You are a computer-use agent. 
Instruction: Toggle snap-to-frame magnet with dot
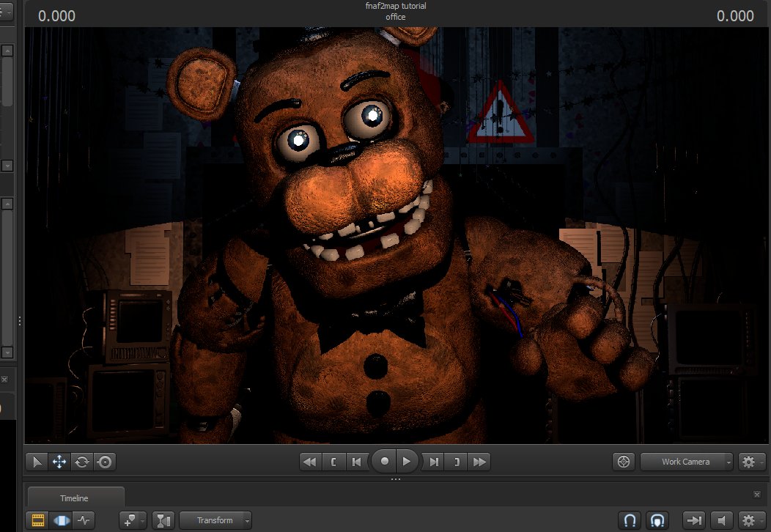point(657,520)
